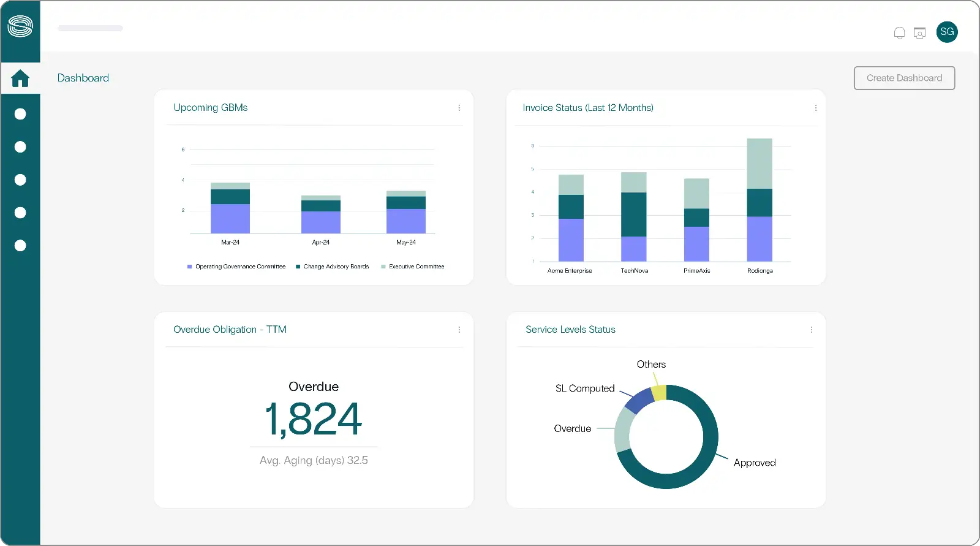Open the SG user avatar
The height and width of the screenshot is (546, 980).
click(x=947, y=32)
